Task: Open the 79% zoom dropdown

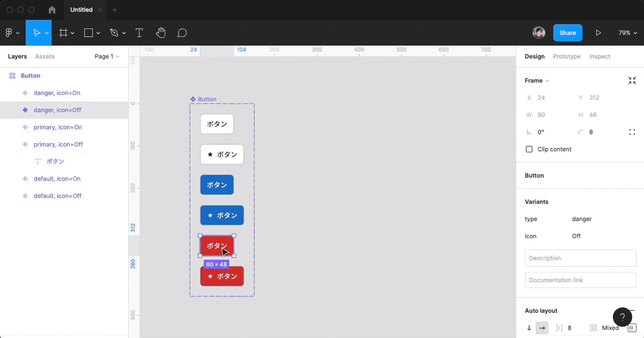Action: (x=627, y=33)
